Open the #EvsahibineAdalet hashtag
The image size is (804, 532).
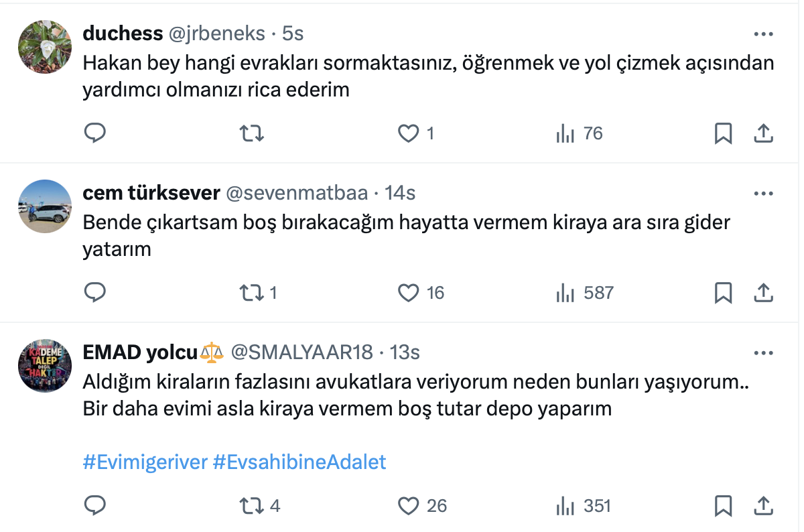pyautogui.click(x=299, y=462)
